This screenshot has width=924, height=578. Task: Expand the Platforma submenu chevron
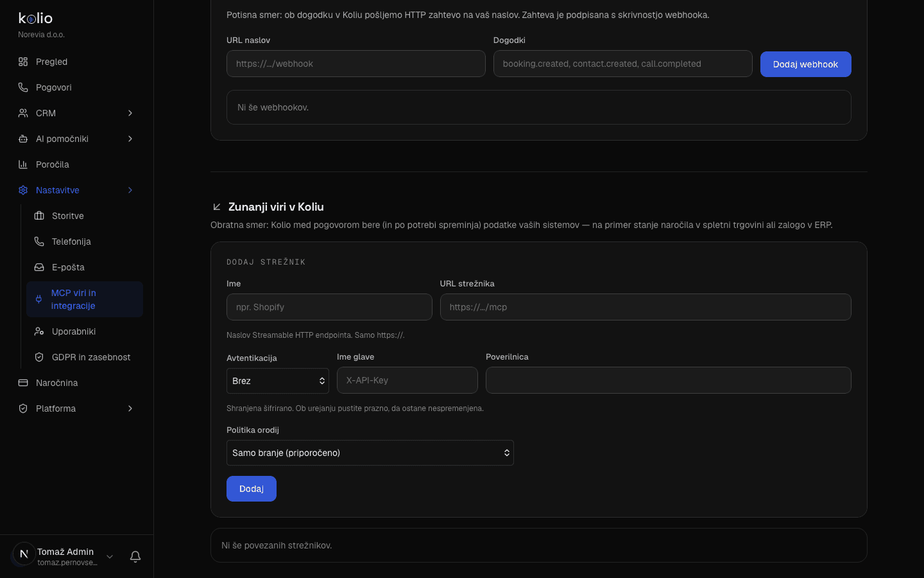click(x=130, y=408)
